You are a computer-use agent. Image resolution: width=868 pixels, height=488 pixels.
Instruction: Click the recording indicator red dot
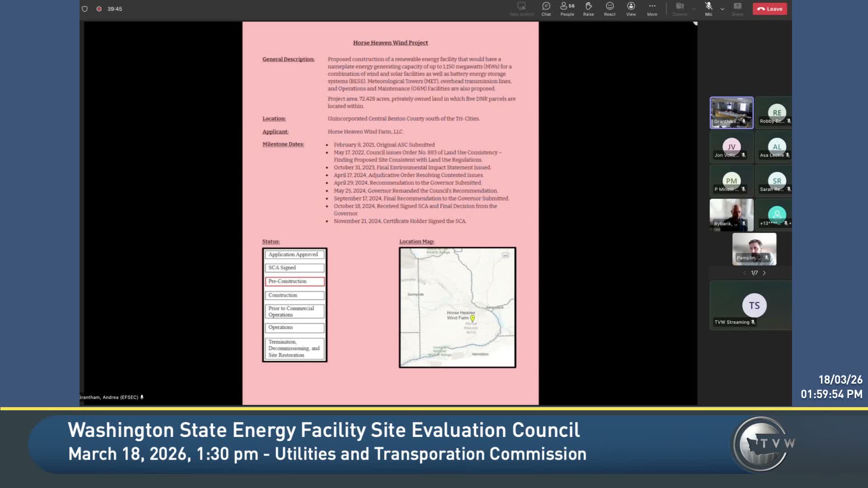[99, 9]
